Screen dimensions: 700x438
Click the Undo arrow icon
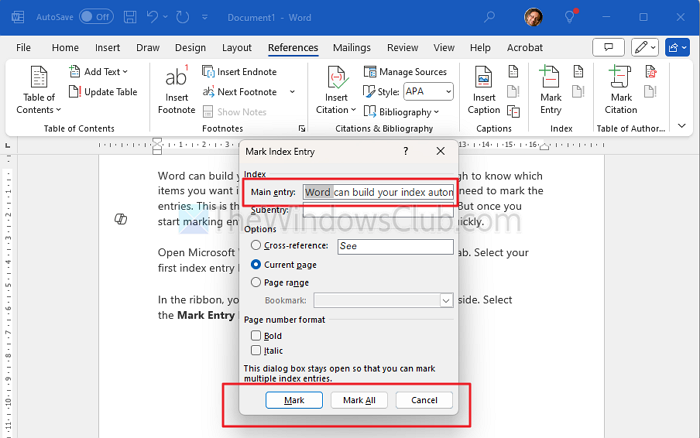(x=152, y=17)
